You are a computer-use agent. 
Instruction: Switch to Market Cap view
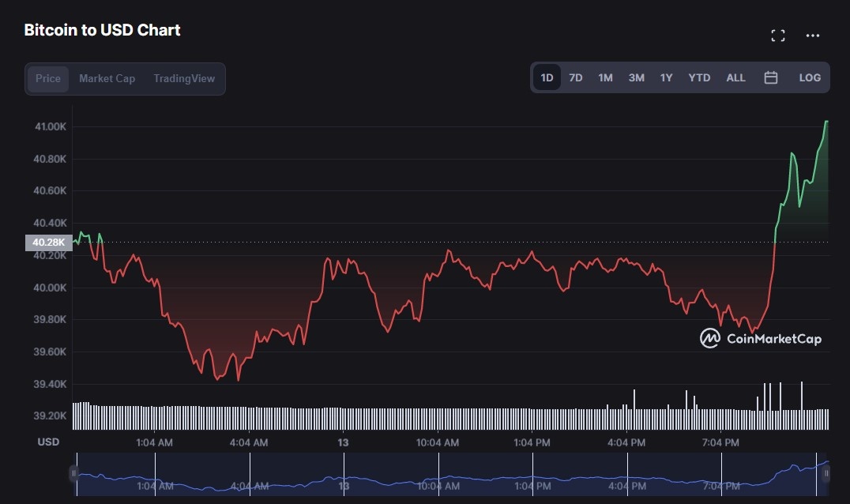(x=107, y=78)
